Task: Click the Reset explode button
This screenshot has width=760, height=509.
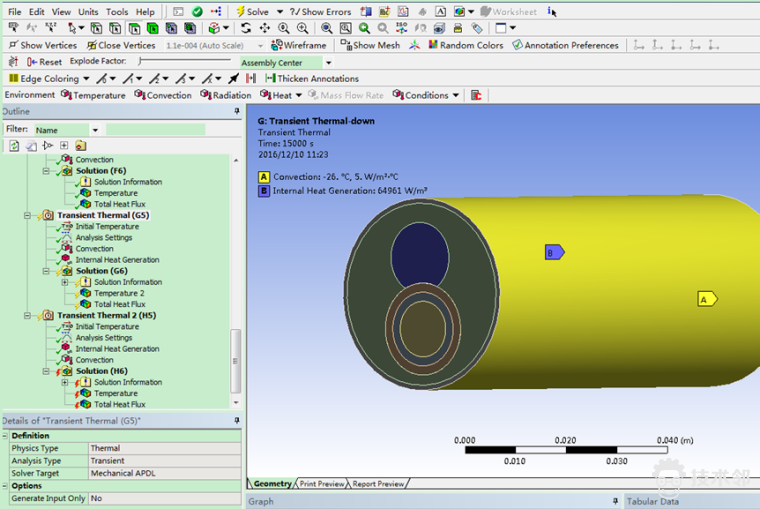Action: (45, 62)
